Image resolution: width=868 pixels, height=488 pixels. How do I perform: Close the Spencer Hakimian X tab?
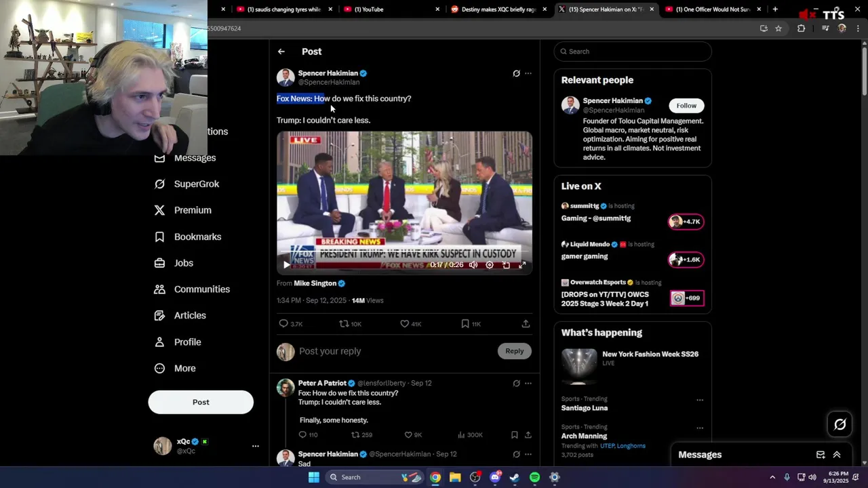pos(652,9)
